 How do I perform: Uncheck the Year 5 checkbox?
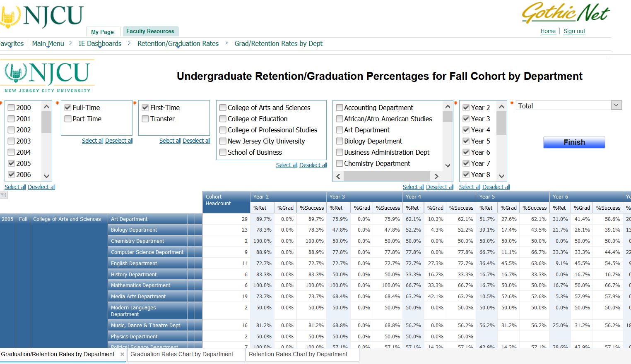click(x=465, y=141)
